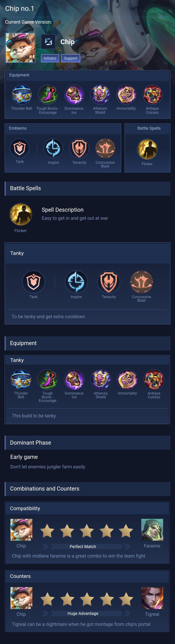Click Flicker icon in top Battle Spells panel

coord(147,149)
